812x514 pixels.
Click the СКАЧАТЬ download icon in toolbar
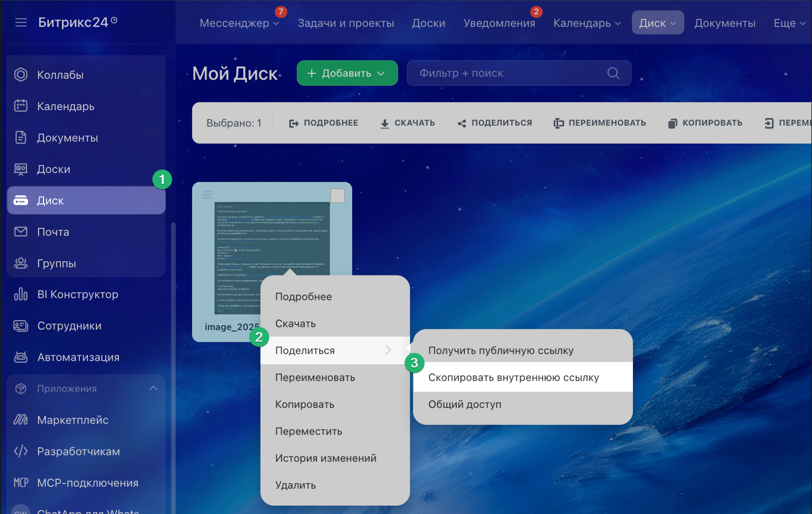[385, 123]
